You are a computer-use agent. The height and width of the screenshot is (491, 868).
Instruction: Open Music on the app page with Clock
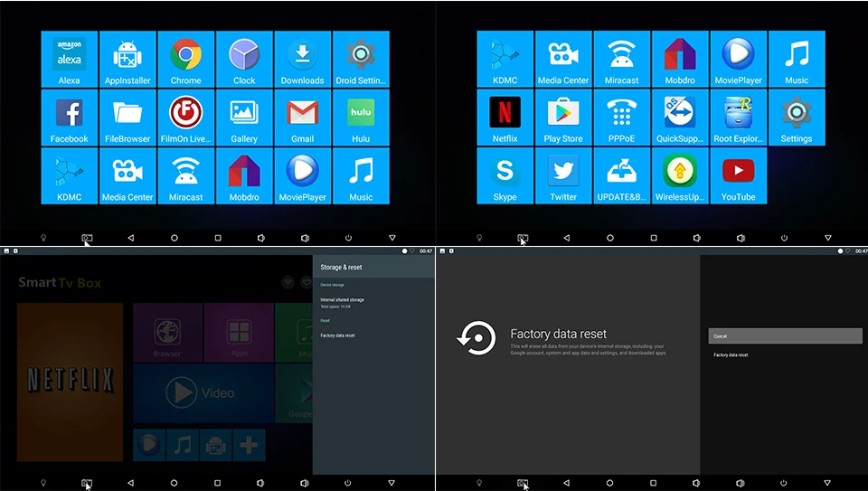pyautogui.click(x=361, y=176)
